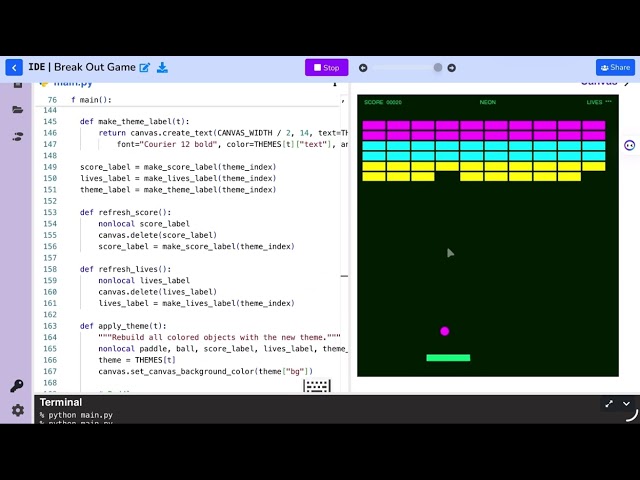Download the project with the download icon
The height and width of the screenshot is (480, 640).
pyautogui.click(x=162, y=67)
